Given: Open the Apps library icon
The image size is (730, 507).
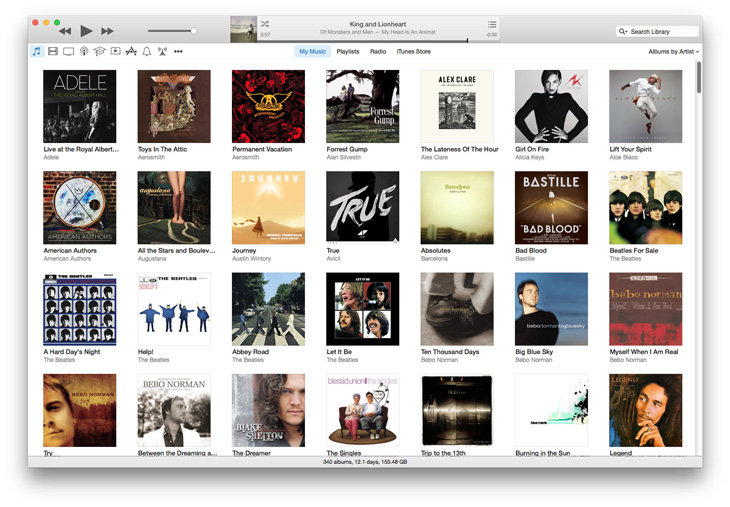Looking at the screenshot, I should tap(131, 51).
